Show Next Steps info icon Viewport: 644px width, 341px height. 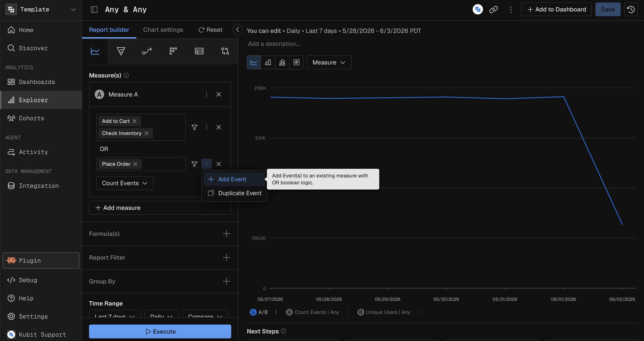click(284, 331)
